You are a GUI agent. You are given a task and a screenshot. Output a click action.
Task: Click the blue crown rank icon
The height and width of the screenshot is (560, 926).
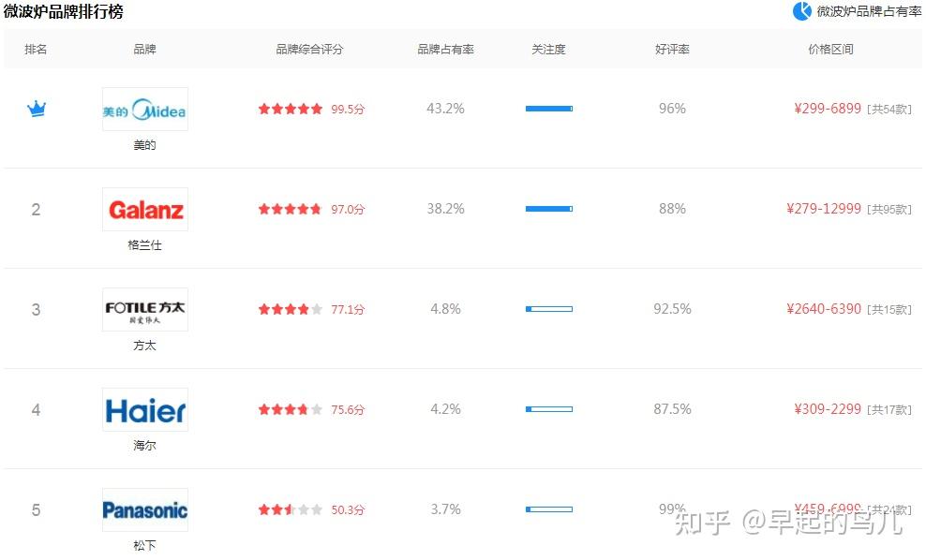[37, 110]
